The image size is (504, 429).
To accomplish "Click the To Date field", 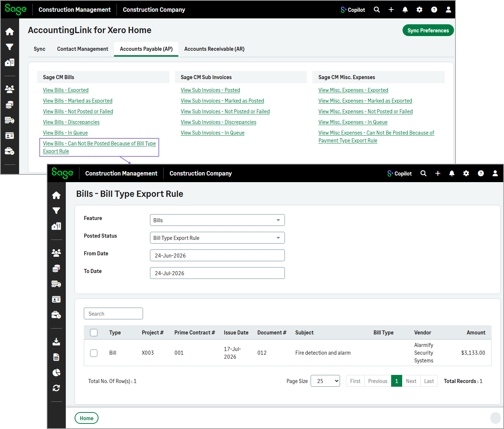I will (x=217, y=273).
